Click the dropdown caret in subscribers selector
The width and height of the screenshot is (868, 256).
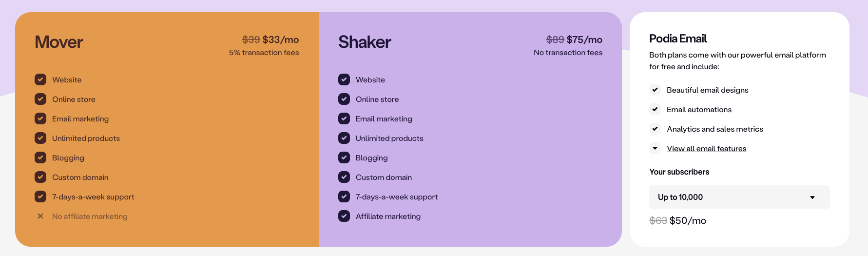[x=812, y=197]
